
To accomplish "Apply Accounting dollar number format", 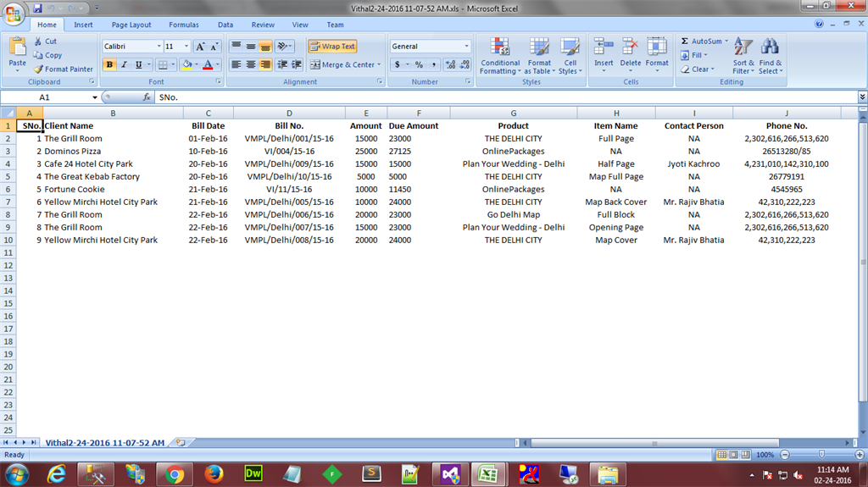I will (x=398, y=64).
